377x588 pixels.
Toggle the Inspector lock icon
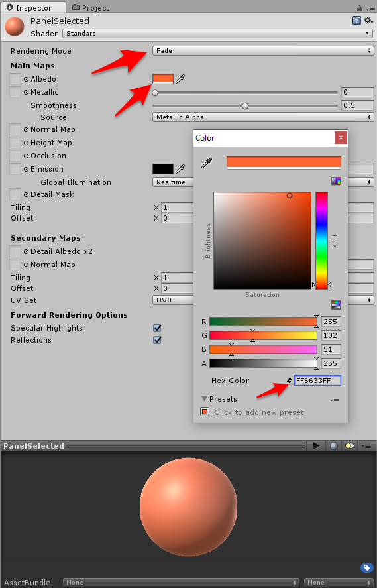pyautogui.click(x=359, y=8)
